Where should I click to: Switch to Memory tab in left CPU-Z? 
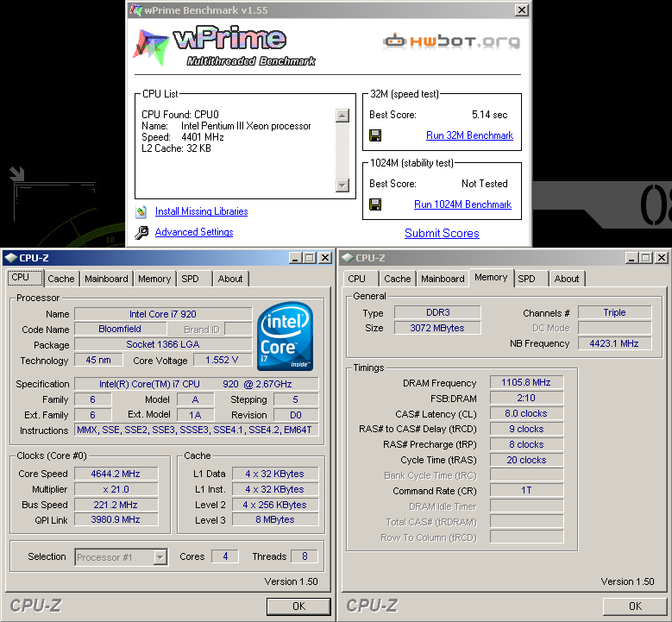[x=154, y=279]
